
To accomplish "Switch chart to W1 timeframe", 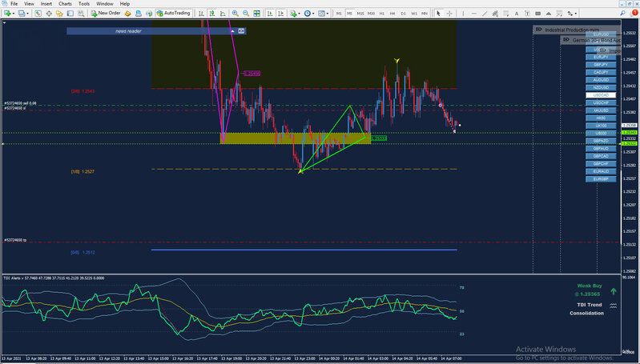I will (x=414, y=14).
